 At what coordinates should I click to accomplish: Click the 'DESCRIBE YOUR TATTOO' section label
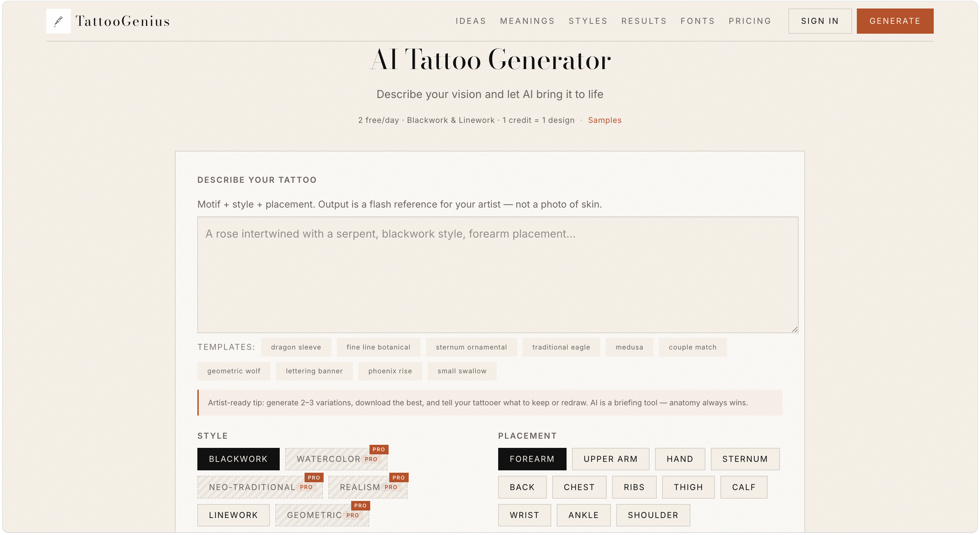point(257,180)
